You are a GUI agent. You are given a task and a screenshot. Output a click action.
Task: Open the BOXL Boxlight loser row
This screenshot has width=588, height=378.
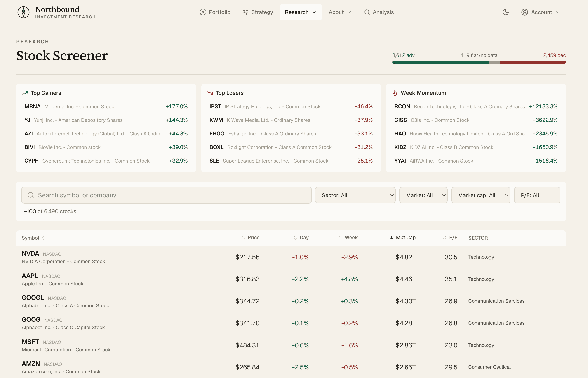[x=291, y=147]
